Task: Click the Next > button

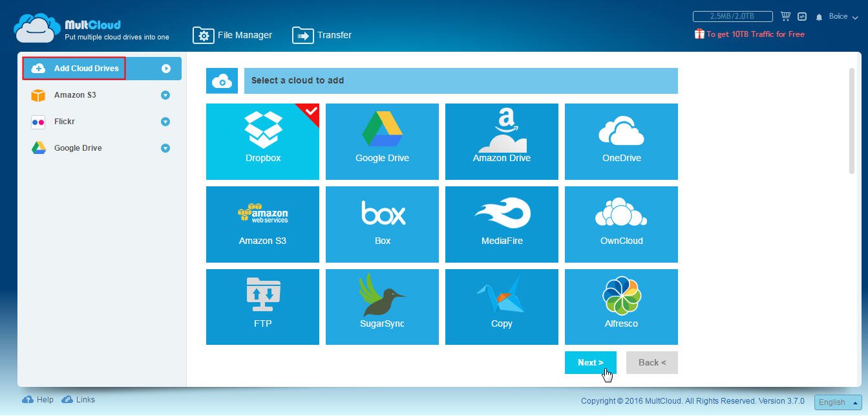Action: [x=591, y=363]
